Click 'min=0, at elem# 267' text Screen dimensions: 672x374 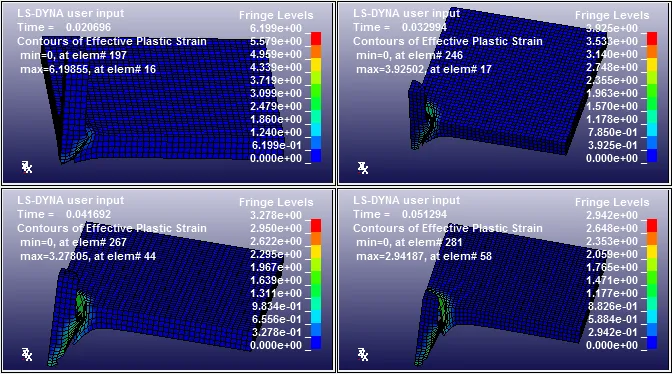click(73, 242)
